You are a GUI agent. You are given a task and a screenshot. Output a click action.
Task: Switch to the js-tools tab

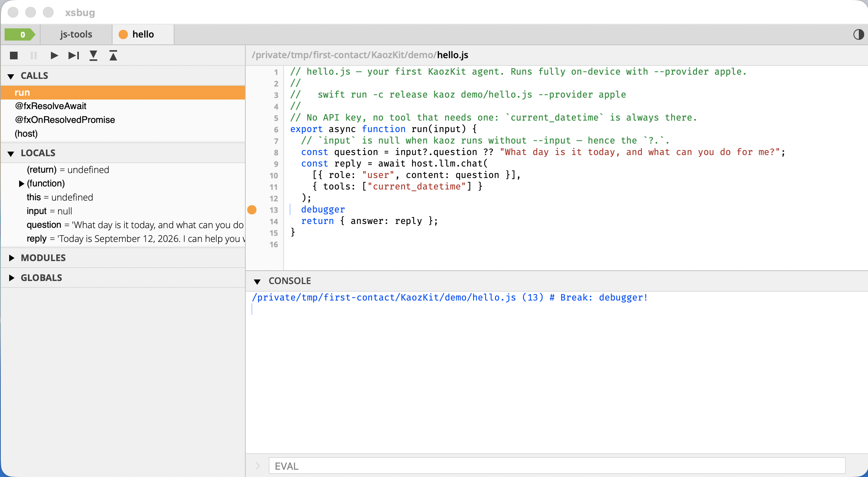(76, 34)
